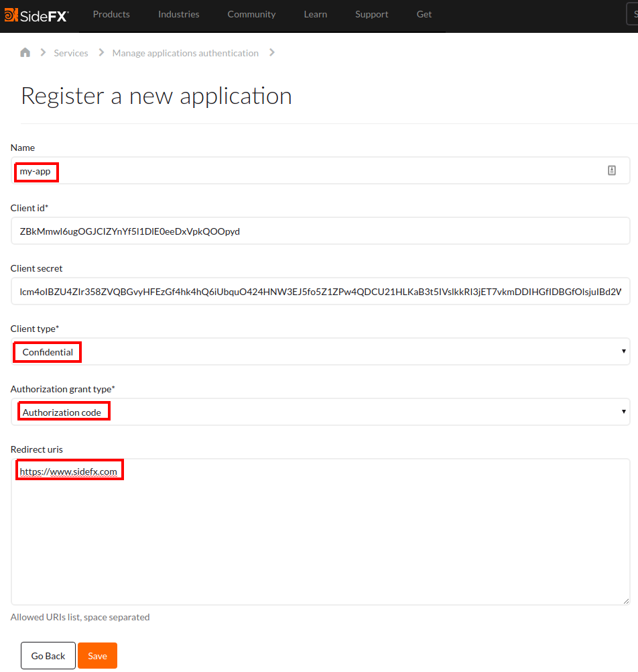Open Manage applications authentication breadcrumb
The height and width of the screenshot is (672, 638).
coord(185,53)
